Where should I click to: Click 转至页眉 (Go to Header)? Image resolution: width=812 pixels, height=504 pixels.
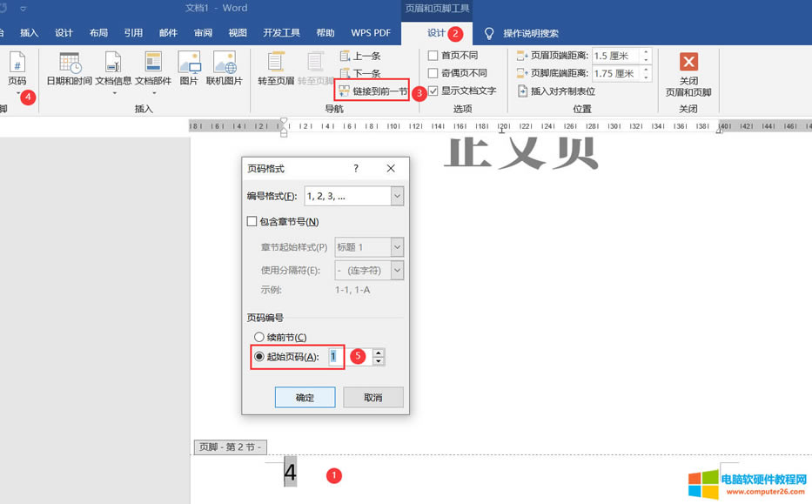(x=276, y=70)
